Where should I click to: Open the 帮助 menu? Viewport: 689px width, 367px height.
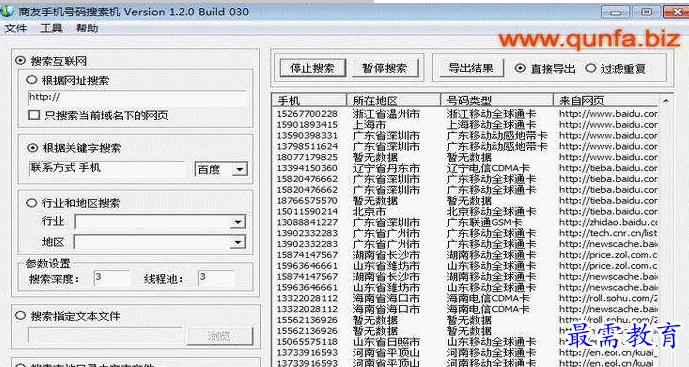click(87, 29)
